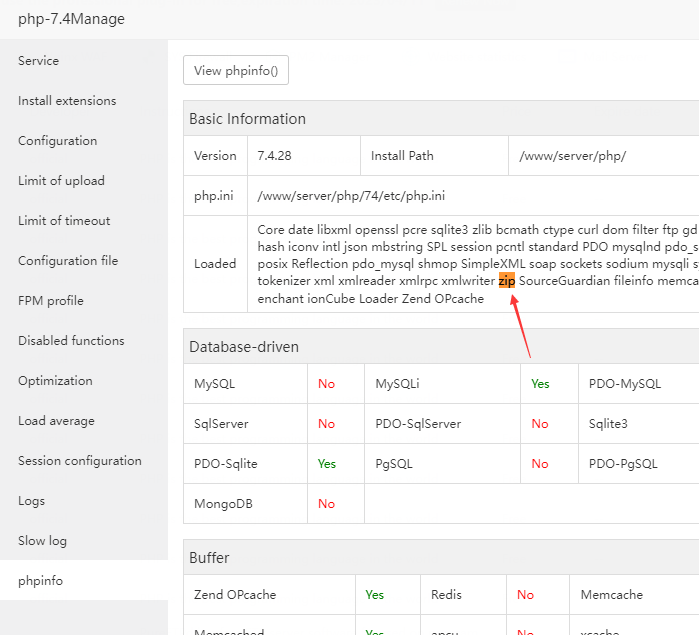Click the php-7.4Manage window title
699x635 pixels.
pos(72,19)
